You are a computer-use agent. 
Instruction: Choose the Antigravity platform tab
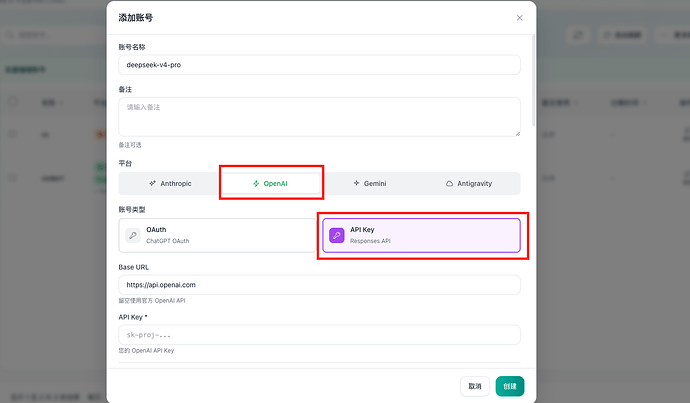[469, 183]
